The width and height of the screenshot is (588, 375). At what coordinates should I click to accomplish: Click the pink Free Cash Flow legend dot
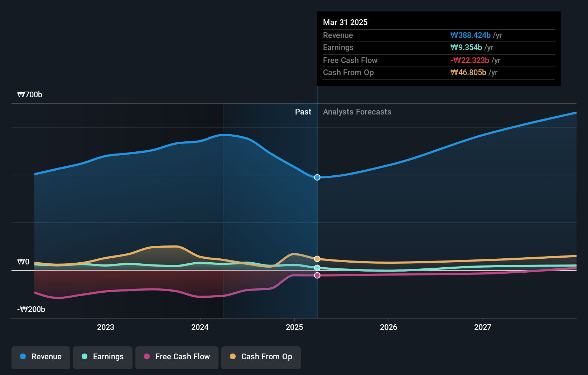pos(147,357)
